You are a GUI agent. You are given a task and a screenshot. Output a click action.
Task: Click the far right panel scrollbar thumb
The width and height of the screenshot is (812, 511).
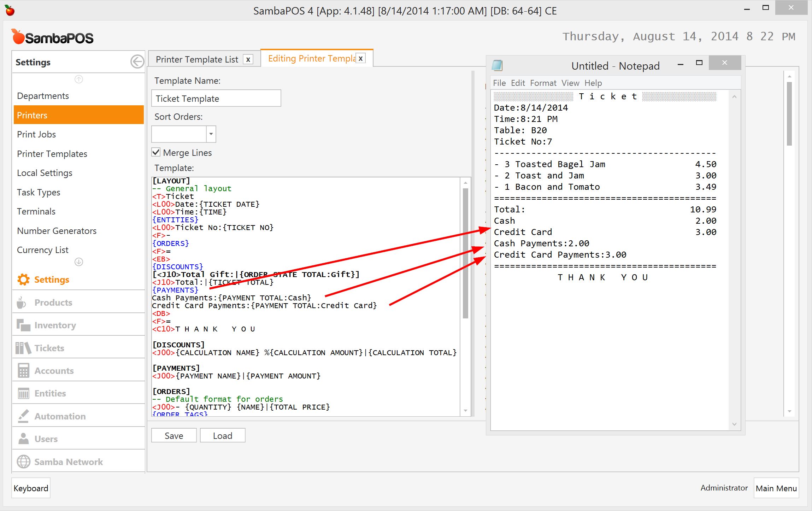click(x=789, y=114)
